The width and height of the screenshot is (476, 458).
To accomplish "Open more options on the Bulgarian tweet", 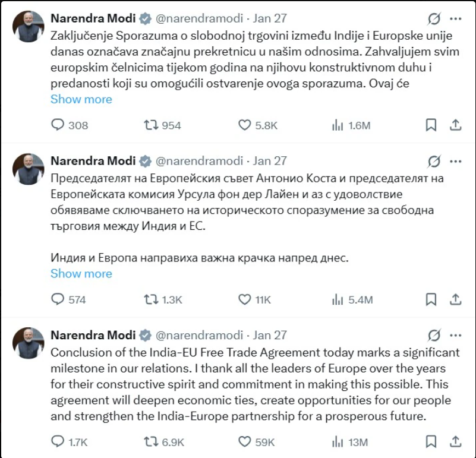I will [x=455, y=161].
